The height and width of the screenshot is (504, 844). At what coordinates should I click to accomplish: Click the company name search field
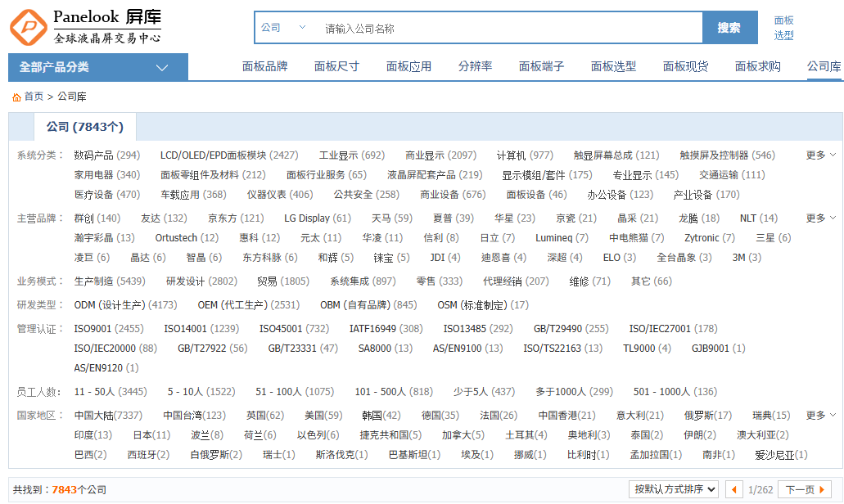[508, 28]
